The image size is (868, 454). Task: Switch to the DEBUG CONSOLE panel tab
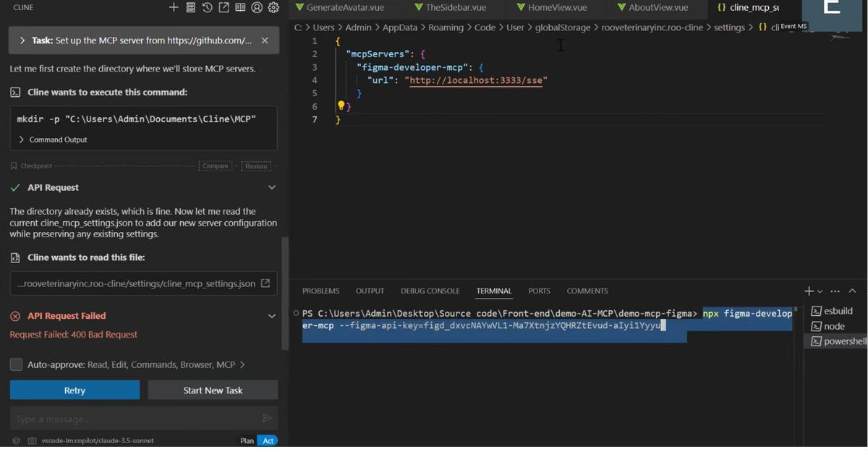(x=430, y=291)
